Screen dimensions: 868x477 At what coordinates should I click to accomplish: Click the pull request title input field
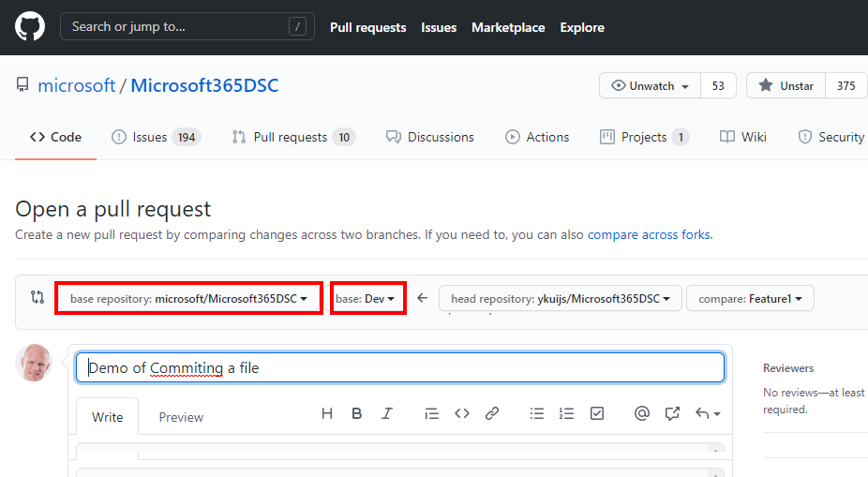pos(400,367)
